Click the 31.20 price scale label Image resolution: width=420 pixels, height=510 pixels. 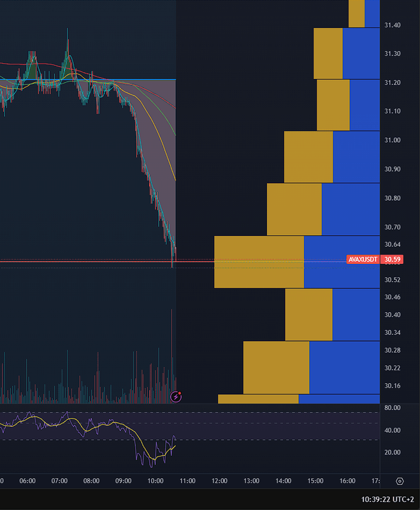[393, 82]
